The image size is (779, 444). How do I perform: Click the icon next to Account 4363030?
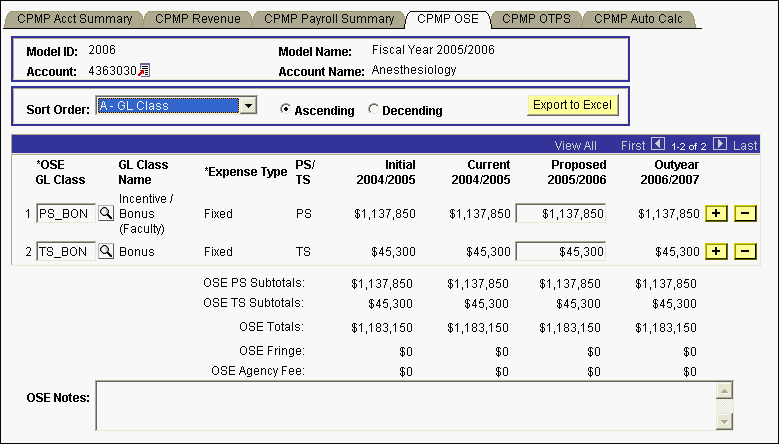[x=144, y=70]
